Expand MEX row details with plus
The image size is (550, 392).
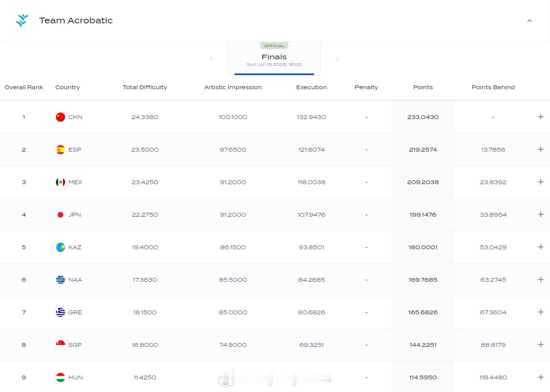[x=540, y=182]
